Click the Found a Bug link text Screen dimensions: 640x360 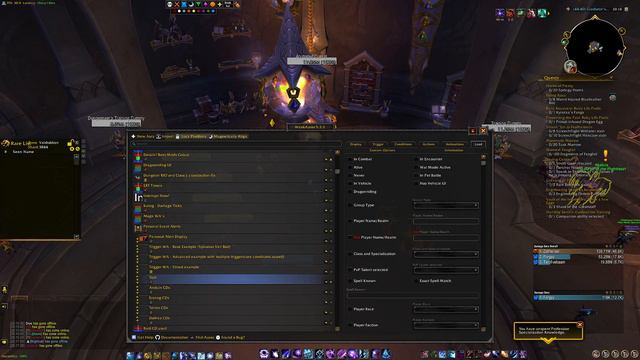(233, 338)
